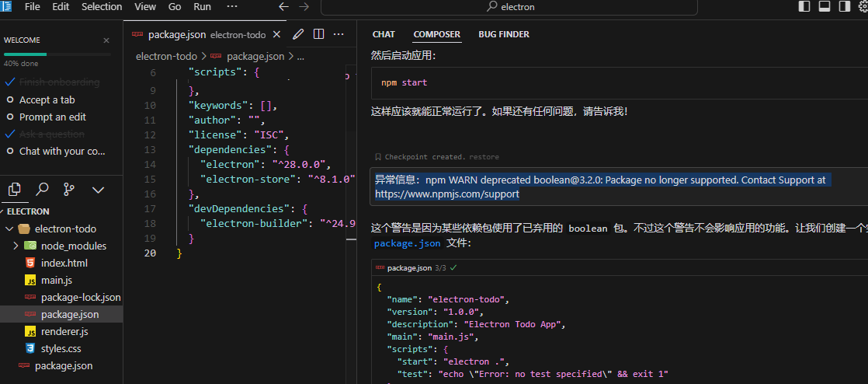Click the checkpoint 'restore' link
Screen dimensions: 868x384
point(484,157)
